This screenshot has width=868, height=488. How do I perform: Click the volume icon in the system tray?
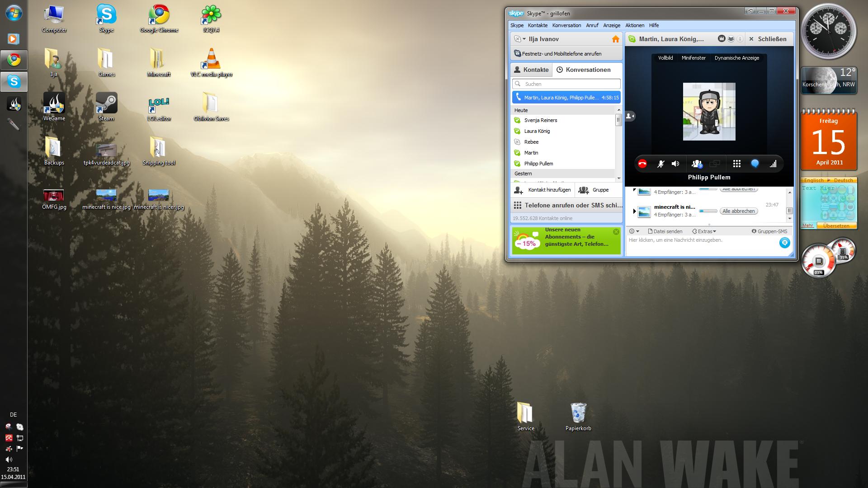pyautogui.click(x=9, y=460)
